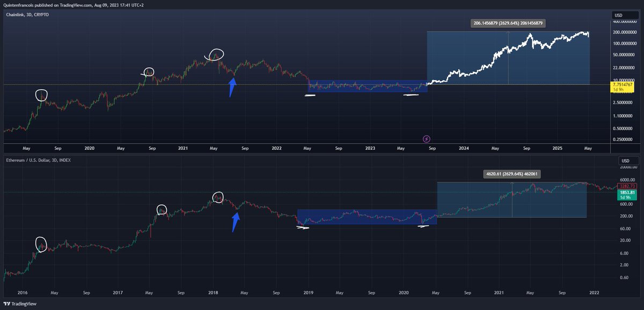Click the purple lightning event icon
This screenshot has width=644, height=310.
tap(427, 139)
